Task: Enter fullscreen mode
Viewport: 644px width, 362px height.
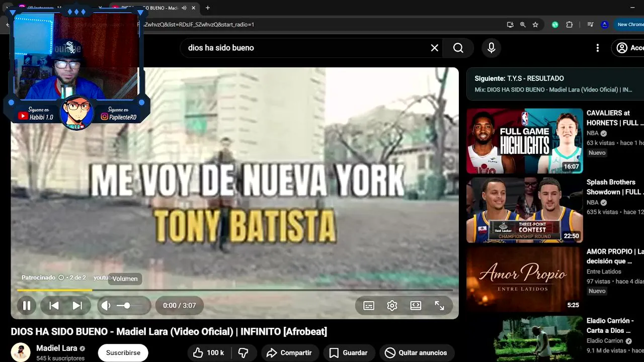Action: click(x=439, y=305)
